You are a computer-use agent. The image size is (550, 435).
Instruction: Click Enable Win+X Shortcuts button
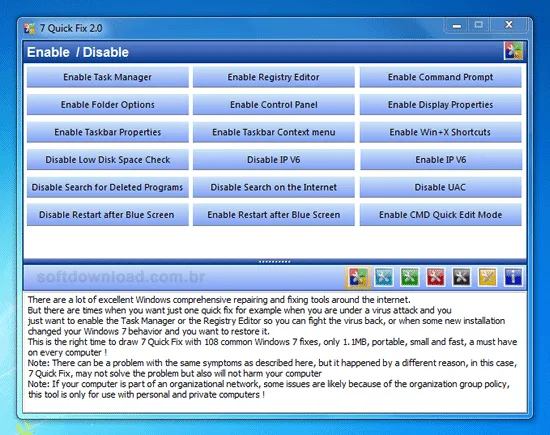coord(441,132)
